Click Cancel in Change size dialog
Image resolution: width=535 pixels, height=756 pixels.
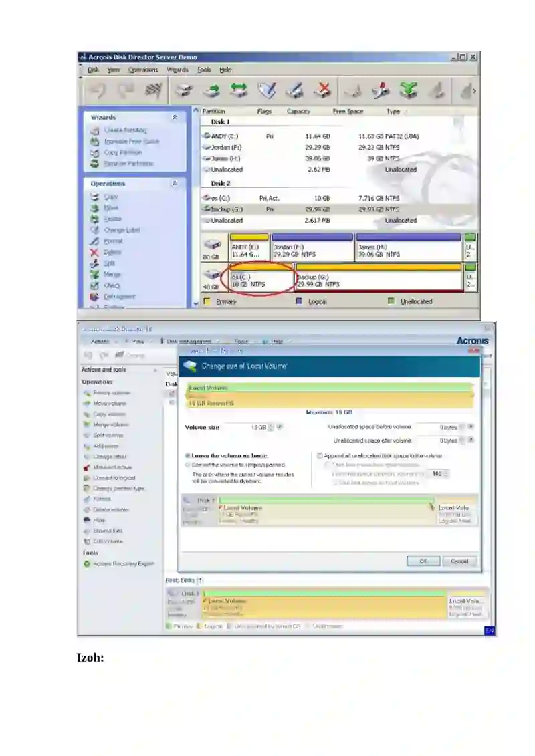459,561
